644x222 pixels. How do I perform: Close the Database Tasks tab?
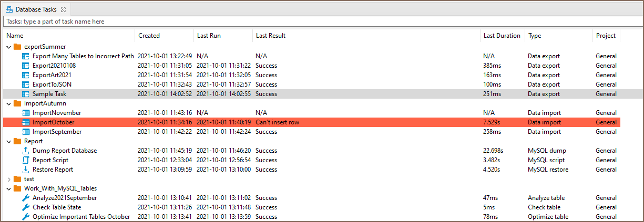point(64,9)
